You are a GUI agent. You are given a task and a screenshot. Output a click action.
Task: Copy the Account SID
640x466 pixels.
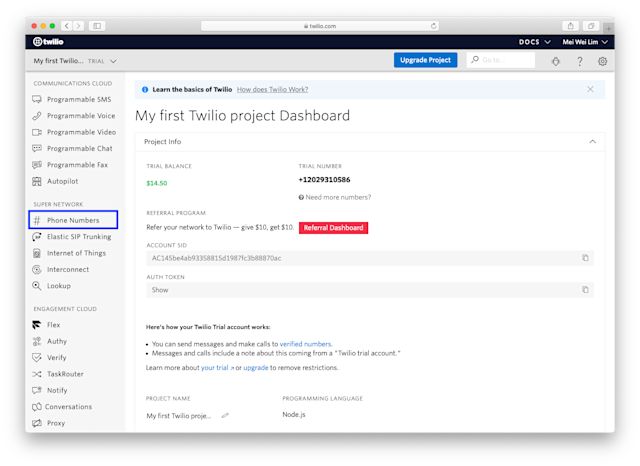[x=585, y=258]
